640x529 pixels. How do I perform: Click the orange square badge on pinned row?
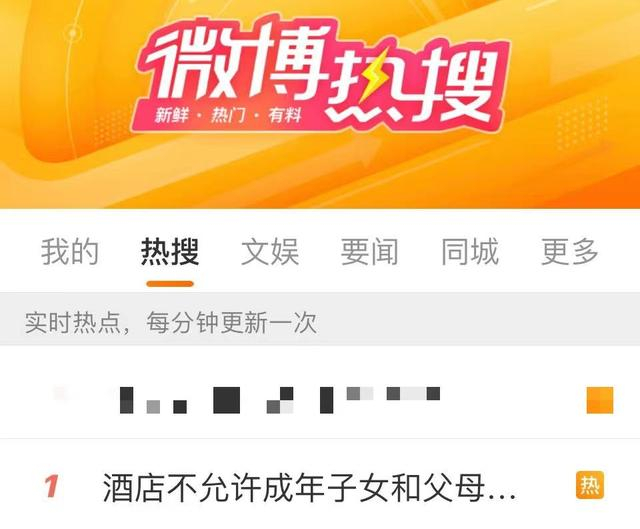click(x=600, y=400)
